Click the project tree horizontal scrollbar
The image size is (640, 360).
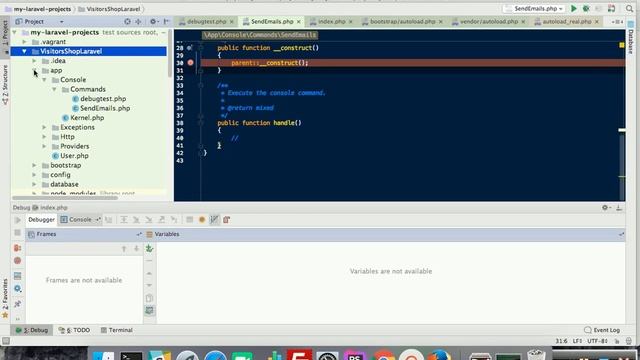click(x=65, y=198)
